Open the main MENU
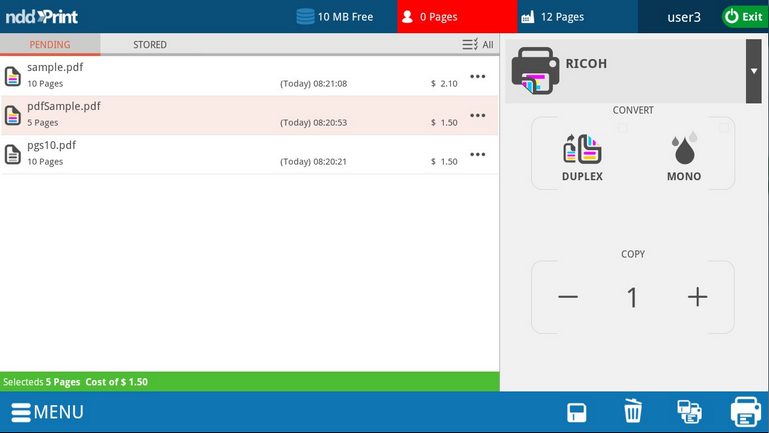Image resolution: width=769 pixels, height=433 pixels. [x=47, y=412]
